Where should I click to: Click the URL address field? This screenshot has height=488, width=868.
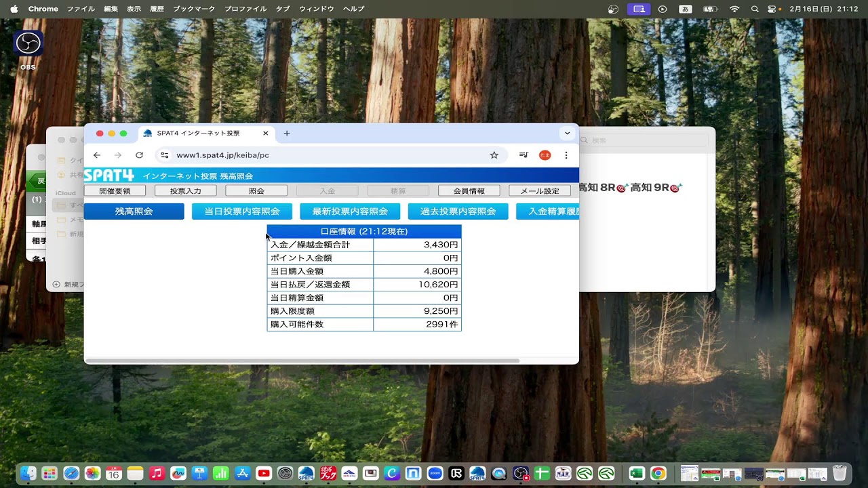click(x=325, y=155)
